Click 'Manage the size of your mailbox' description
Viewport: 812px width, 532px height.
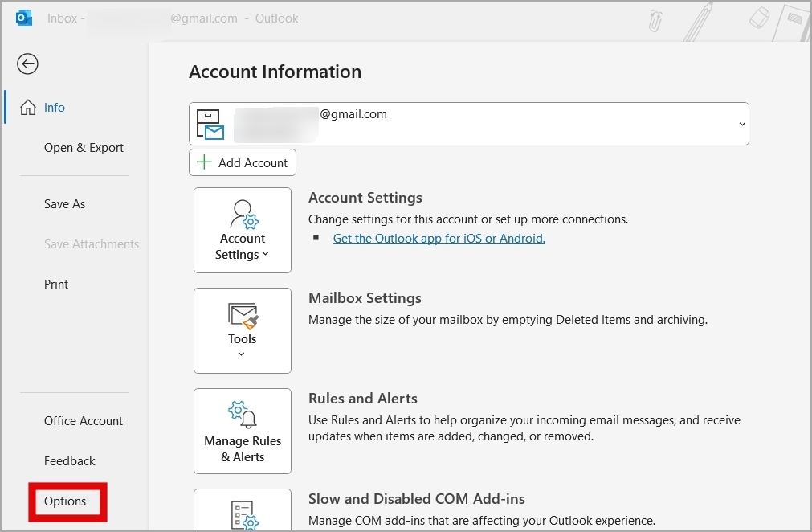[x=508, y=320]
